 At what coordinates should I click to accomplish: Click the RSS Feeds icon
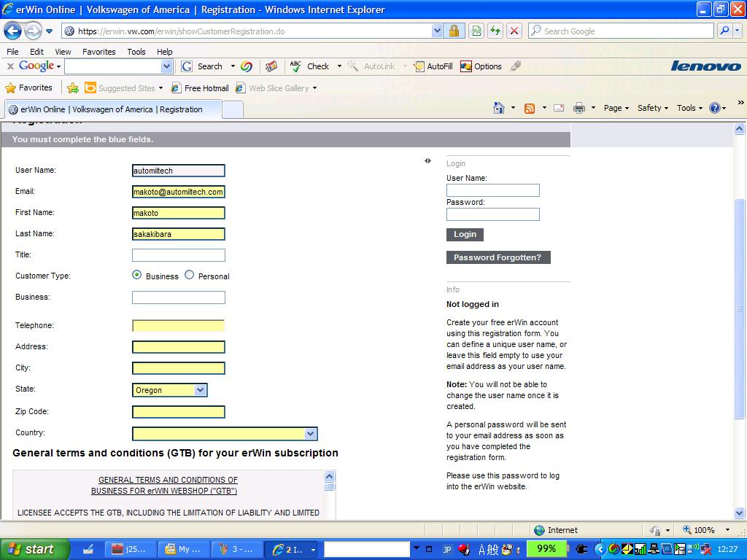[530, 108]
